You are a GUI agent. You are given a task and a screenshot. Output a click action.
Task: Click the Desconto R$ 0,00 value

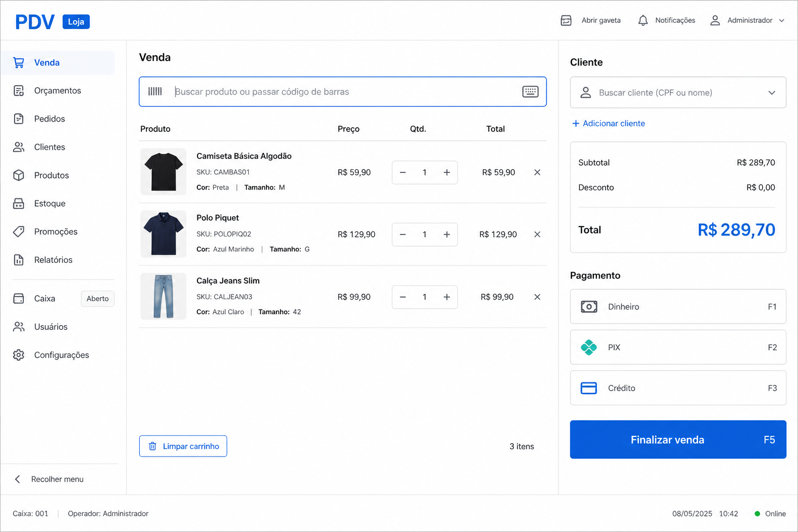(x=761, y=188)
